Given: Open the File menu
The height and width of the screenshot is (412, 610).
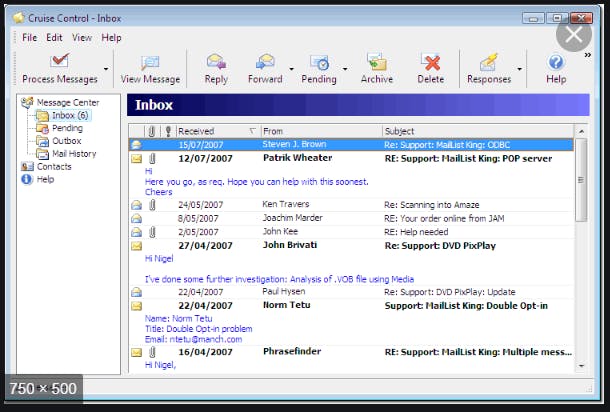Looking at the screenshot, I should tap(30, 38).
